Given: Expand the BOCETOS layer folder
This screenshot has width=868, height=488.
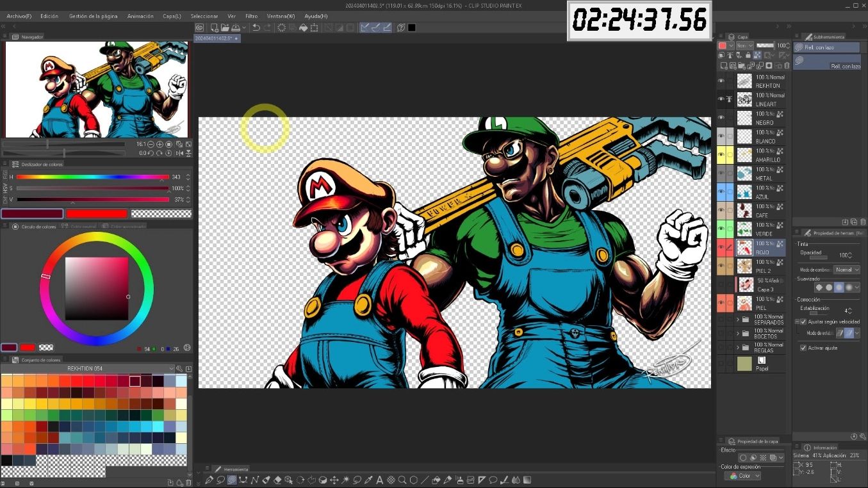Looking at the screenshot, I should click(x=738, y=333).
